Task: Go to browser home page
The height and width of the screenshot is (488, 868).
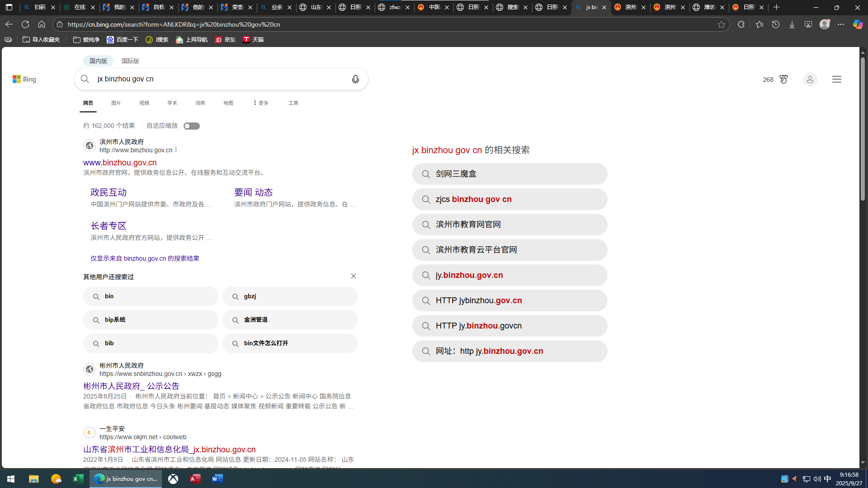Action: tap(42, 24)
